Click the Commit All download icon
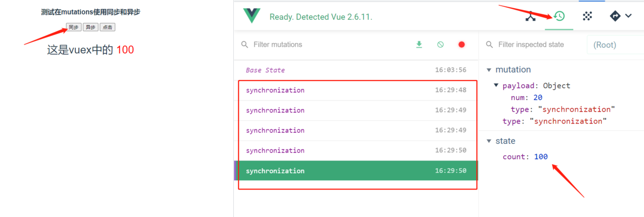 click(x=419, y=45)
